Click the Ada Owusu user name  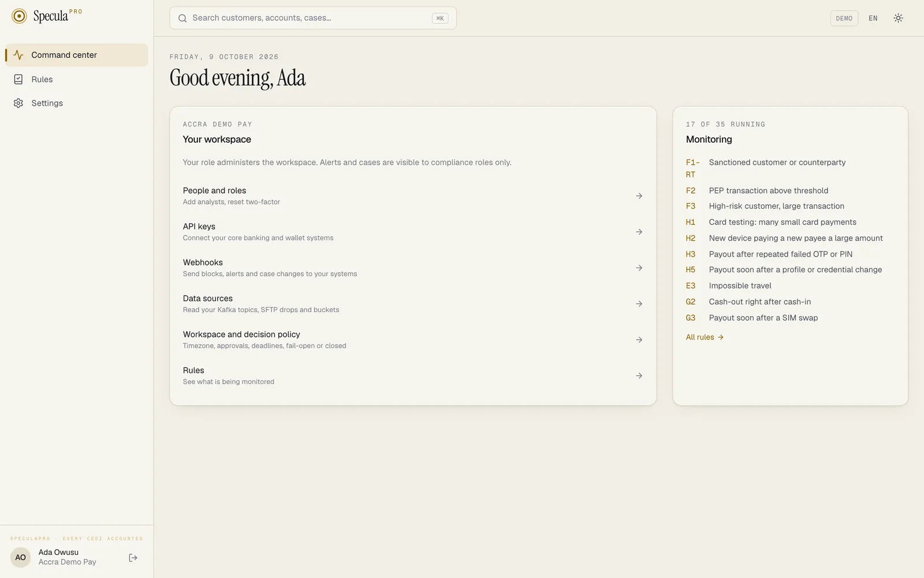click(x=58, y=553)
